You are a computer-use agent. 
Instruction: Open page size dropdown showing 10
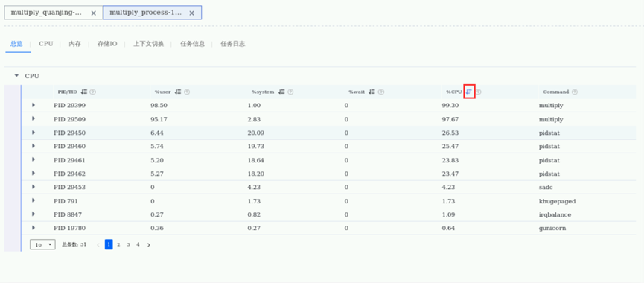pyautogui.click(x=42, y=244)
